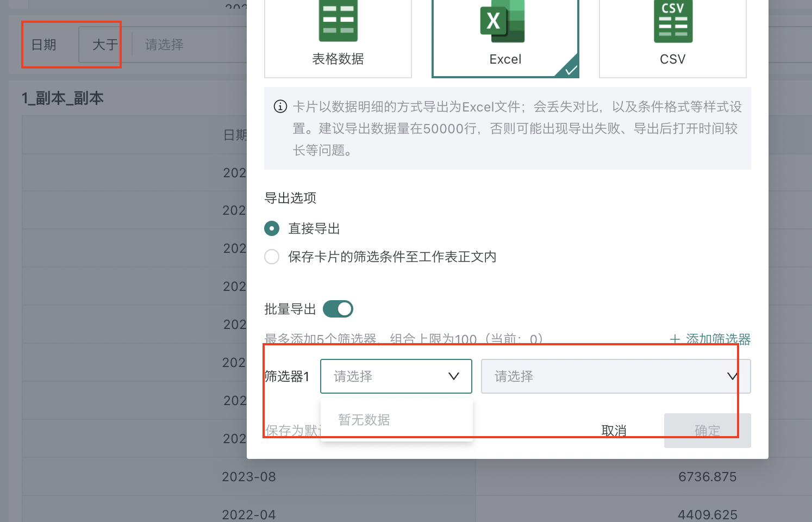Click the 日期 filter label in background
Screen dimensions: 812x522
coord(44,45)
